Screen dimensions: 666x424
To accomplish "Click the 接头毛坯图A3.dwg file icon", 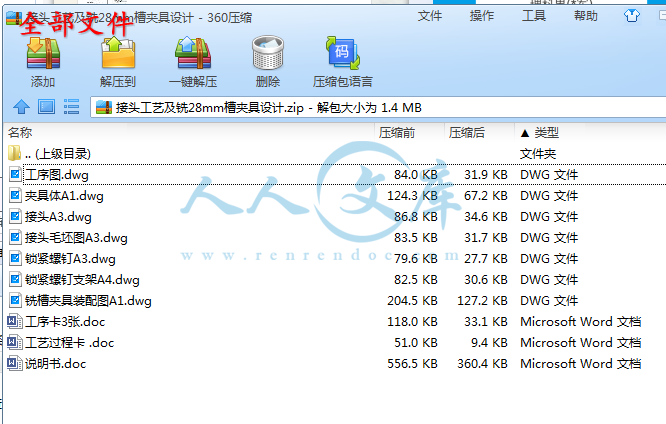I will pyautogui.click(x=15, y=237).
